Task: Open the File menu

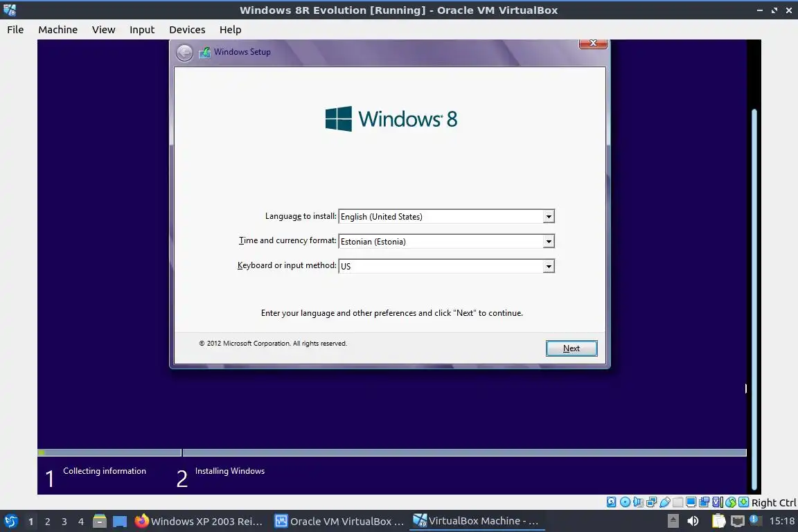Action: (x=15, y=30)
